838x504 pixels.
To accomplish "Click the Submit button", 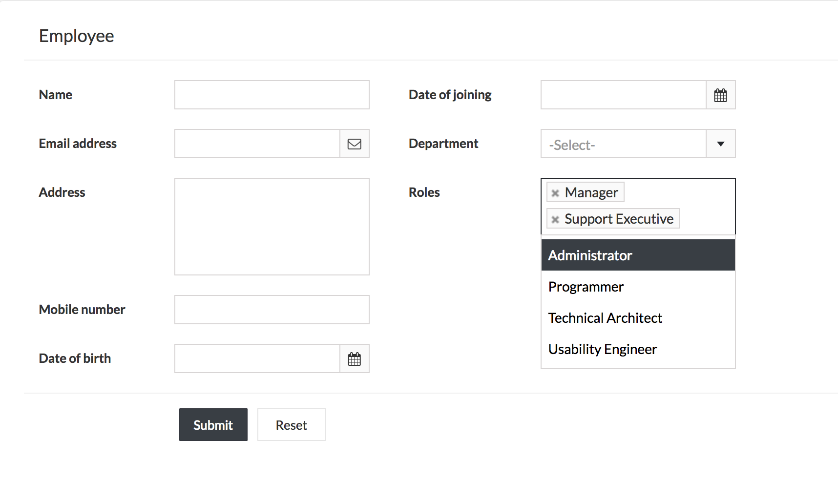I will point(213,424).
